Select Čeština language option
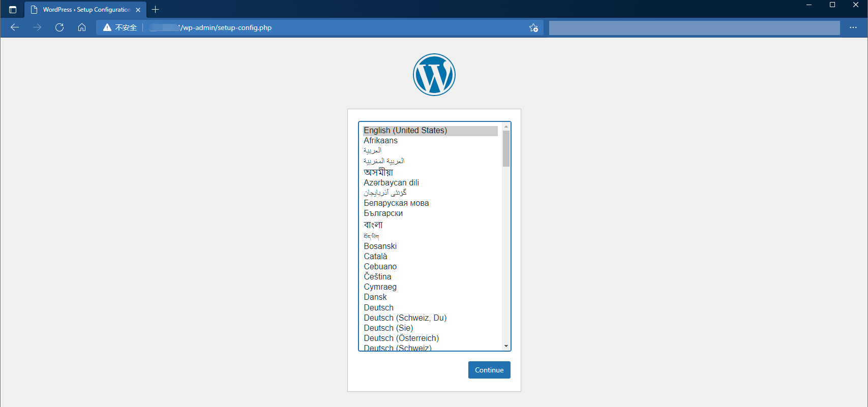The image size is (868, 407). [430, 276]
